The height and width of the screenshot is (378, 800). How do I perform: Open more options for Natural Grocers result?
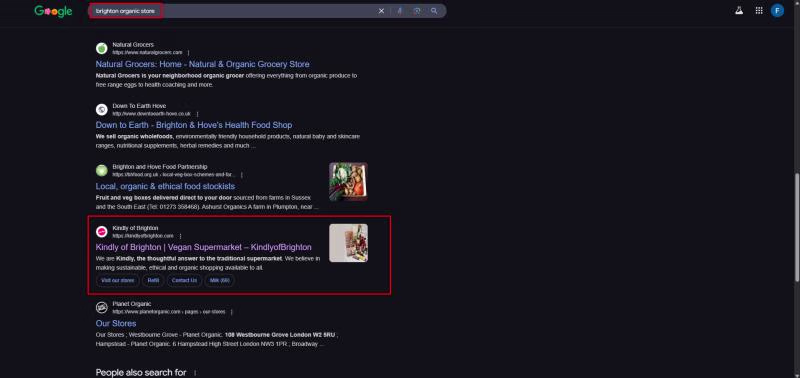188,53
